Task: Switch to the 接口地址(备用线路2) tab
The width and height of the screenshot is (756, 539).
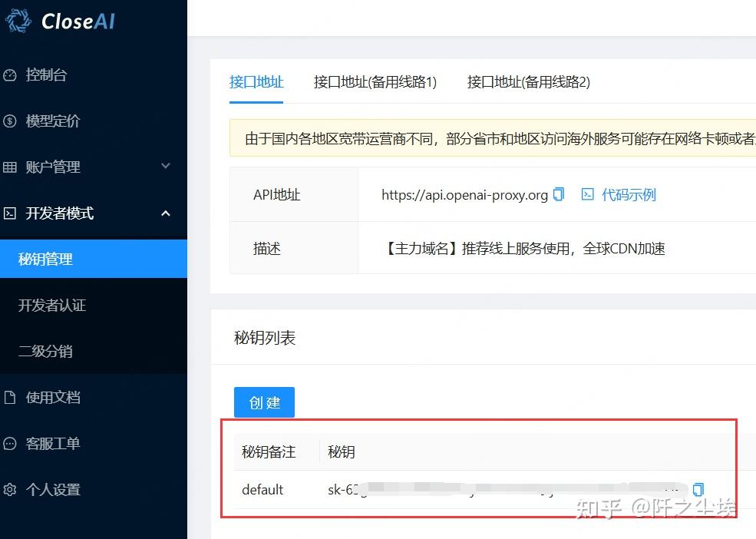Action: click(527, 82)
